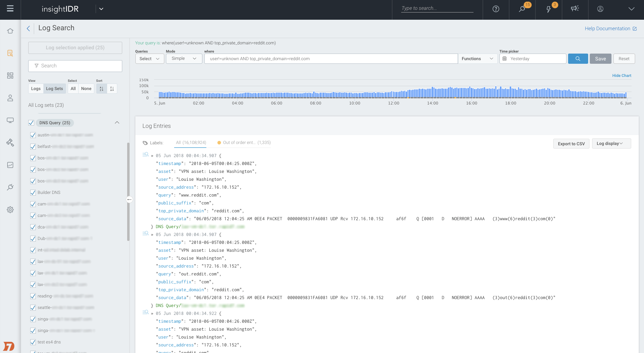
Task: Open the hamburger navigation menu
Action: (x=10, y=9)
